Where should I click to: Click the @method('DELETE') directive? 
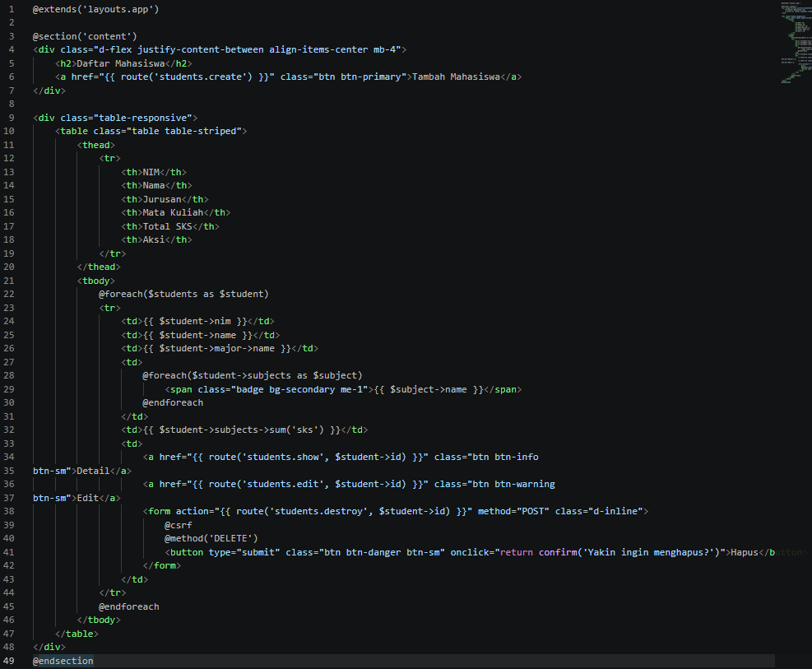tap(211, 539)
